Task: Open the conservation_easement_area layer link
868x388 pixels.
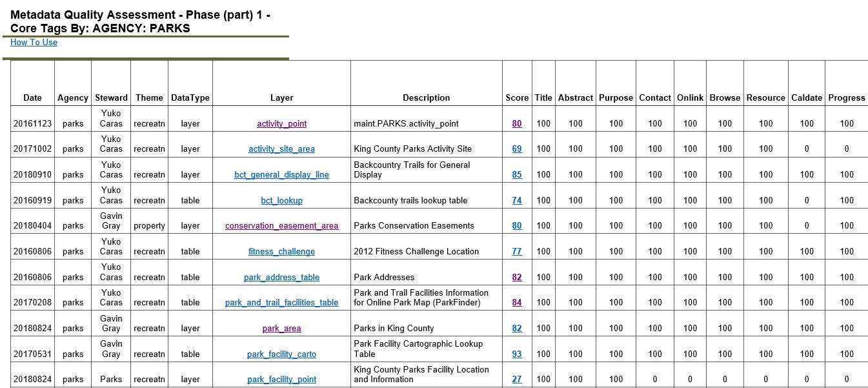Action: (x=281, y=225)
